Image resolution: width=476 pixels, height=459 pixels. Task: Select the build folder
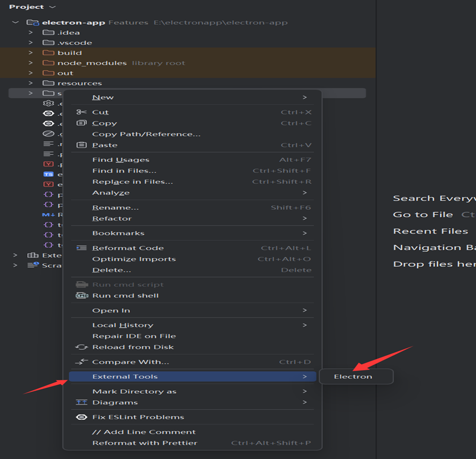point(69,53)
